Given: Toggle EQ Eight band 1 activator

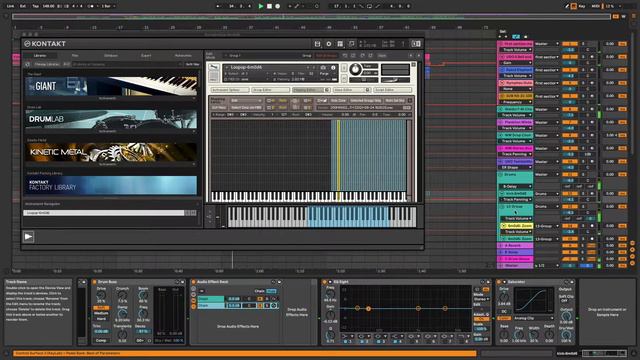Looking at the screenshot, I should pos(346,341).
